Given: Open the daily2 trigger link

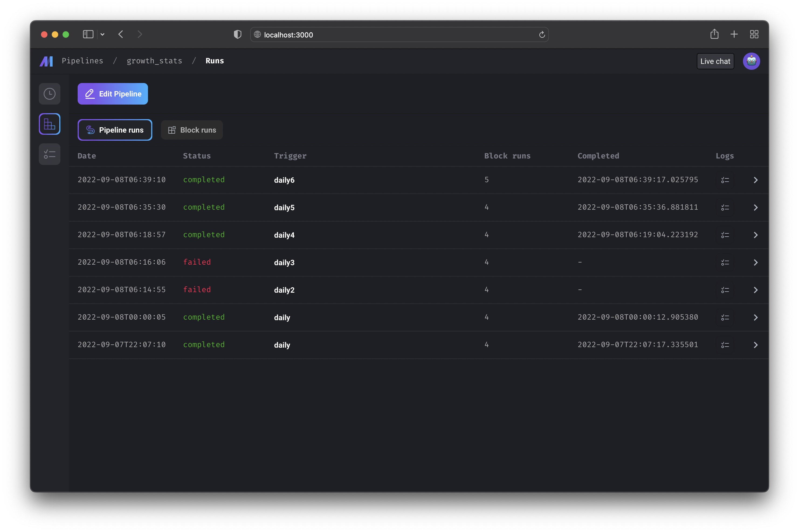Looking at the screenshot, I should [x=284, y=290].
